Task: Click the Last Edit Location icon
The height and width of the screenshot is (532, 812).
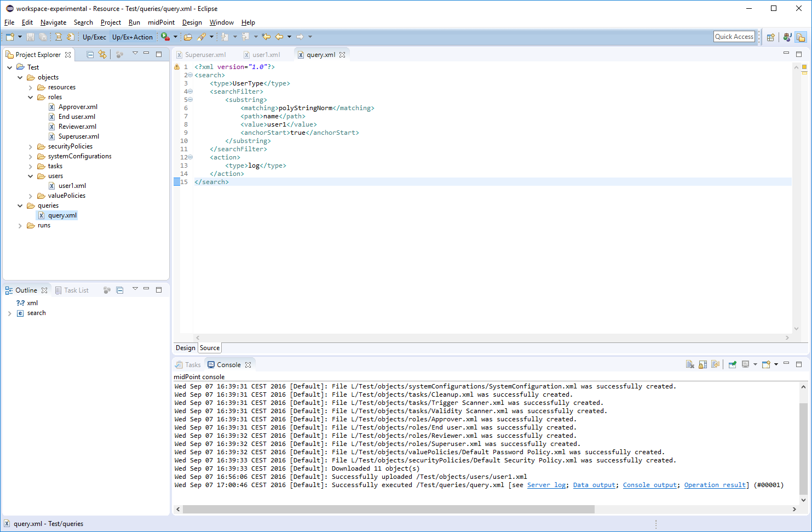Action: click(x=266, y=37)
